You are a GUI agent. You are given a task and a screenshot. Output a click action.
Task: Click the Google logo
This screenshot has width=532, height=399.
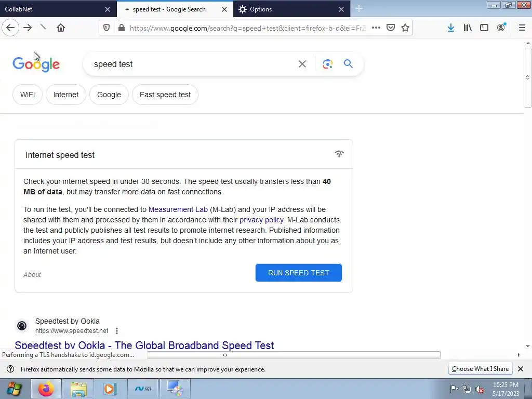[x=36, y=64]
